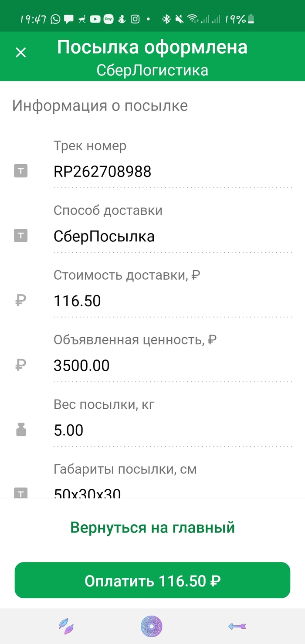Tap the text icon beside Трек номер
This screenshot has width=305, height=644.
pyautogui.click(x=21, y=171)
